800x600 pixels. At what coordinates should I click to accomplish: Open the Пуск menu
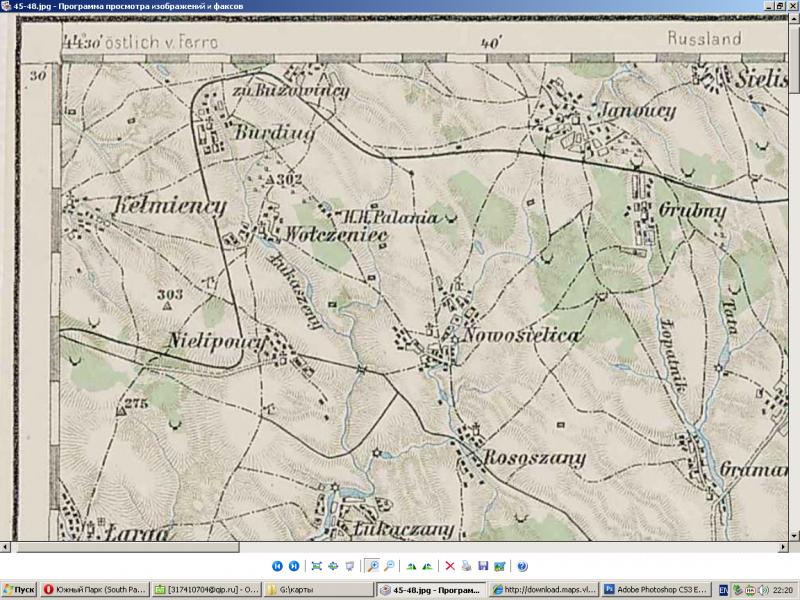(x=20, y=589)
